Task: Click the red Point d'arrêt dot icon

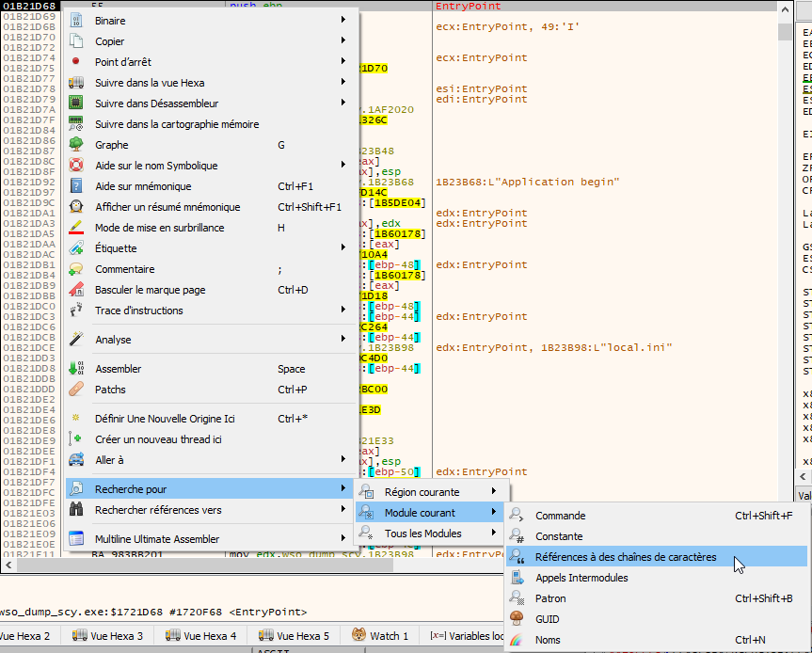Action: pyautogui.click(x=77, y=62)
